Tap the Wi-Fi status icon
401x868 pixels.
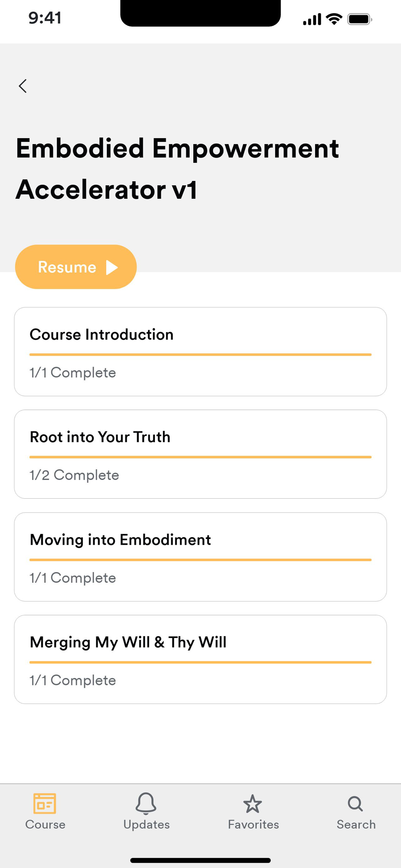pyautogui.click(x=334, y=19)
